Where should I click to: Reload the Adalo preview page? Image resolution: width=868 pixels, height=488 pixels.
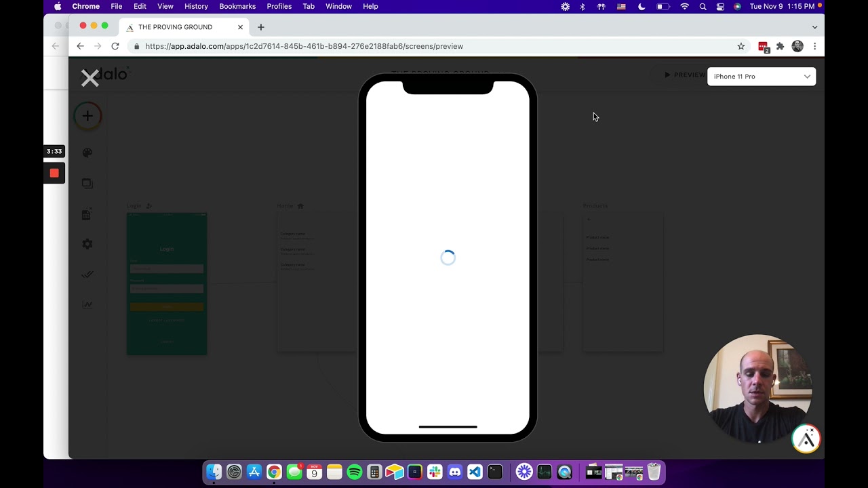[x=115, y=46]
